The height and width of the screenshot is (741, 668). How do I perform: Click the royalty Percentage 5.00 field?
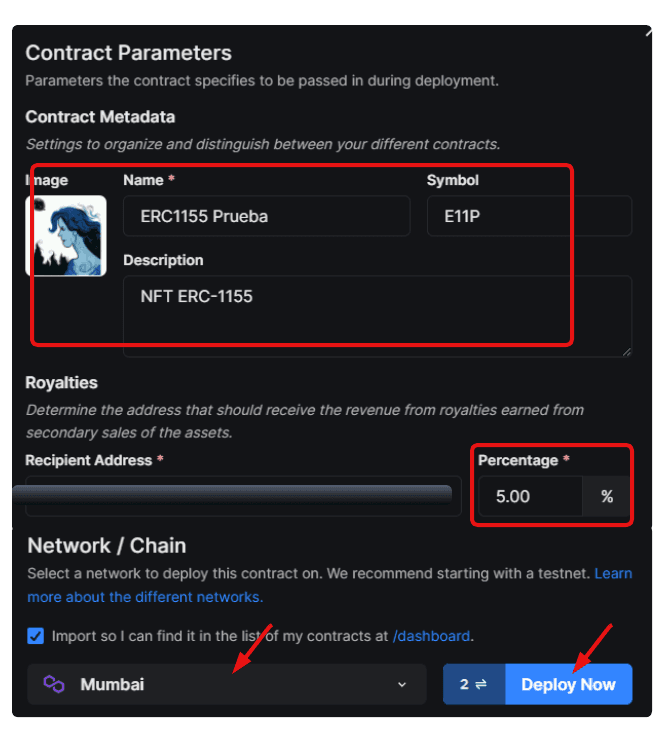[x=531, y=496]
